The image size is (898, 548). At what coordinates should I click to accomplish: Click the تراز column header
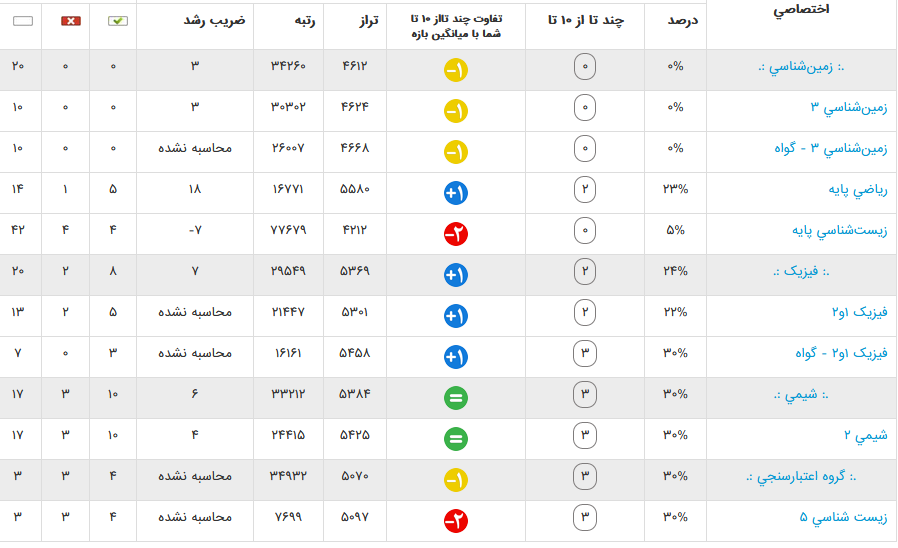[x=369, y=21]
